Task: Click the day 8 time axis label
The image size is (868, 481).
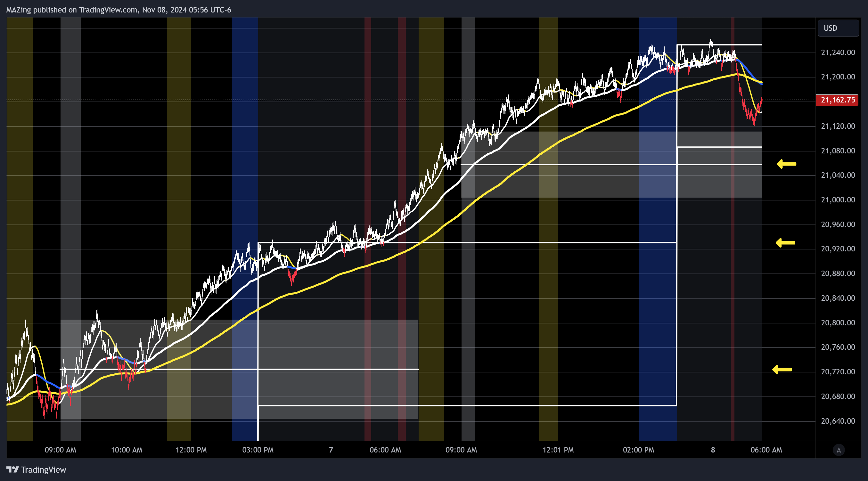Action: point(713,450)
